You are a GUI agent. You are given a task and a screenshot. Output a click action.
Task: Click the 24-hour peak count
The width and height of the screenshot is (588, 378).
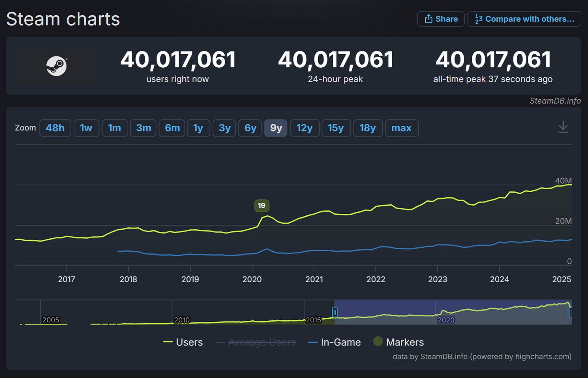(x=335, y=60)
